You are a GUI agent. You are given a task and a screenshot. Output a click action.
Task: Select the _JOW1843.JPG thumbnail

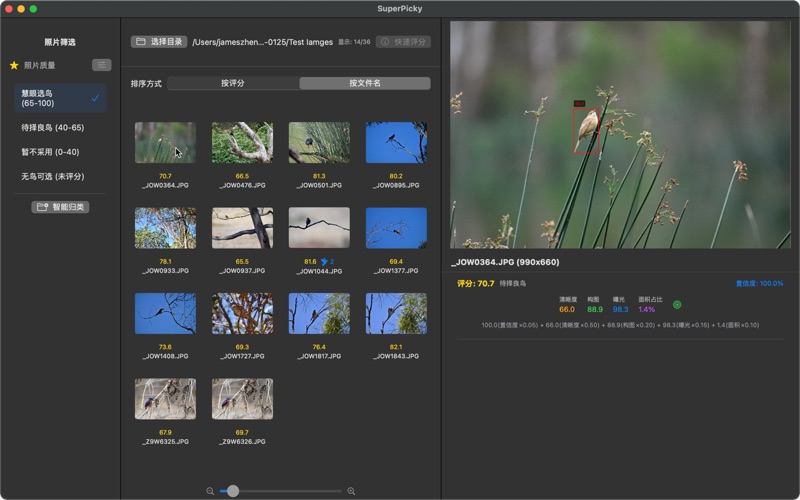tap(396, 314)
